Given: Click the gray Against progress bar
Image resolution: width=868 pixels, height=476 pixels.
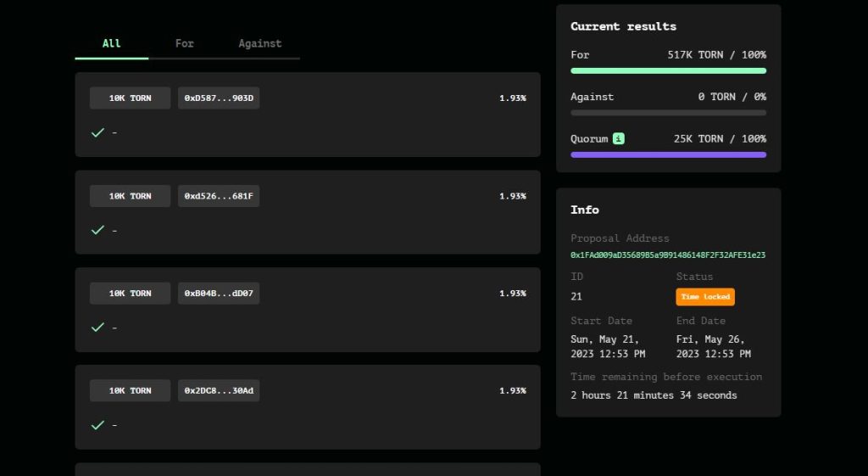Looking at the screenshot, I should click(668, 113).
